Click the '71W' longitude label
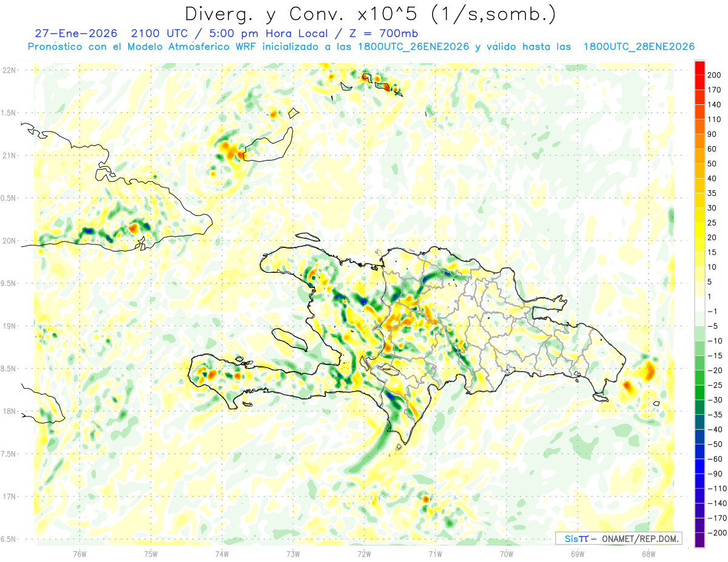Image resolution: width=728 pixels, height=562 pixels. coord(435,553)
